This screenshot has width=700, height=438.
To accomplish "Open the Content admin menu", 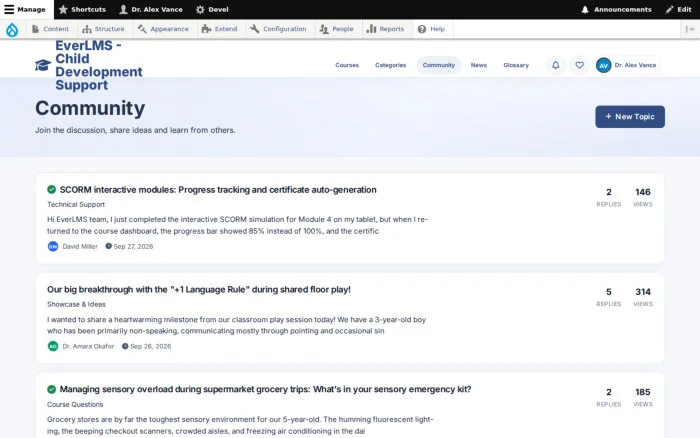I will point(50,29).
